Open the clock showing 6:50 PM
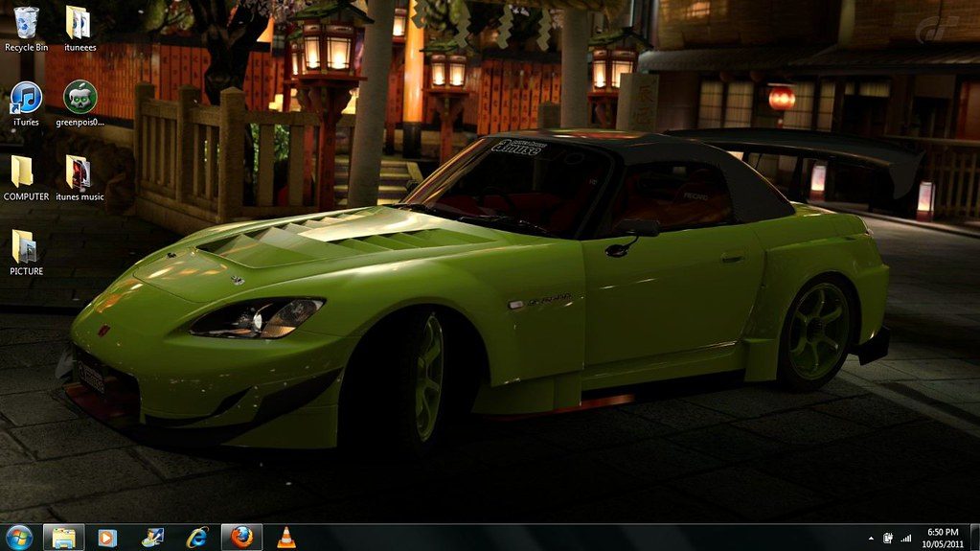 click(x=943, y=538)
